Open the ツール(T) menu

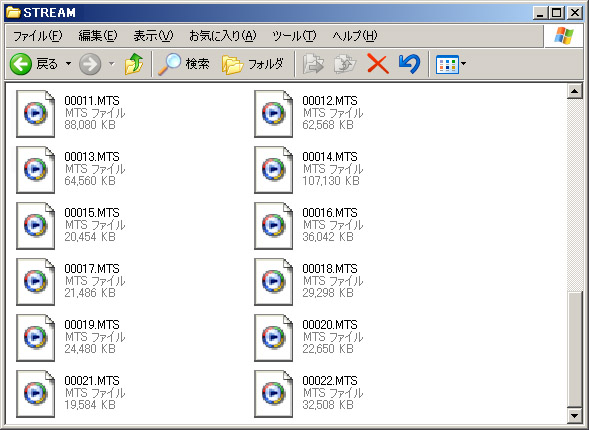(294, 36)
